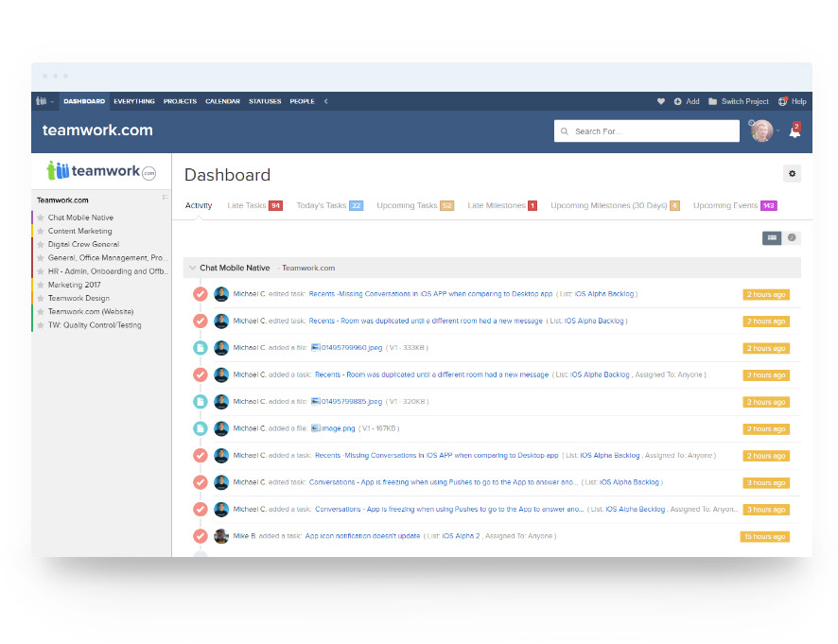The height and width of the screenshot is (644, 838).
Task: Select the Upcoming Tasks tab
Action: (x=415, y=205)
